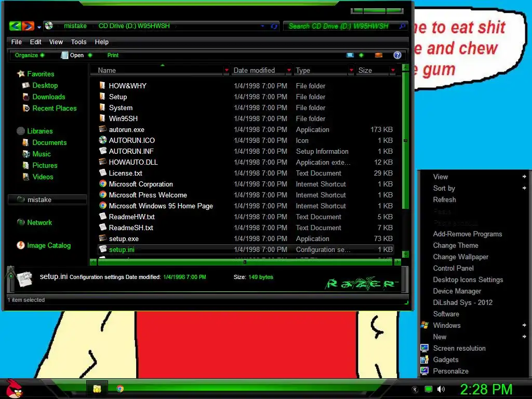Open the View menu in Explorer
This screenshot has height=399, width=532.
coord(56,42)
